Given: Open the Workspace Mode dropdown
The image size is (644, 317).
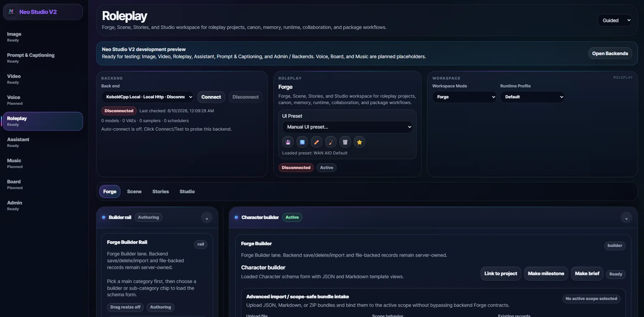Looking at the screenshot, I should coord(464,97).
